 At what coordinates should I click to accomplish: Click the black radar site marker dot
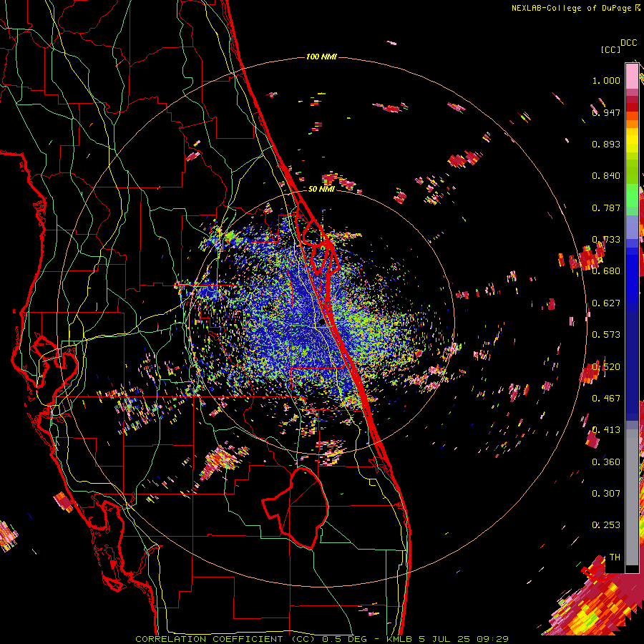pyautogui.click(x=323, y=323)
